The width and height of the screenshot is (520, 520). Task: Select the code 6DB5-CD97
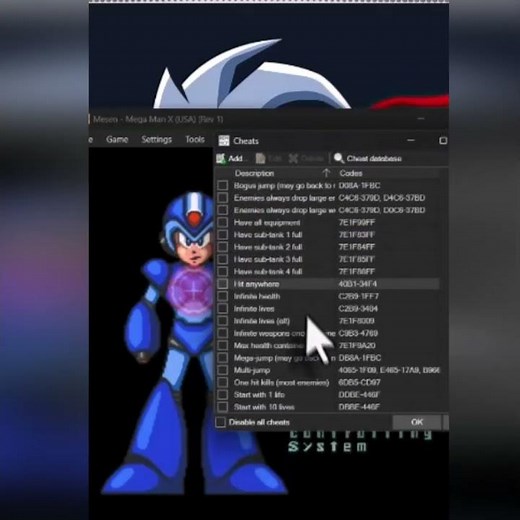click(359, 382)
